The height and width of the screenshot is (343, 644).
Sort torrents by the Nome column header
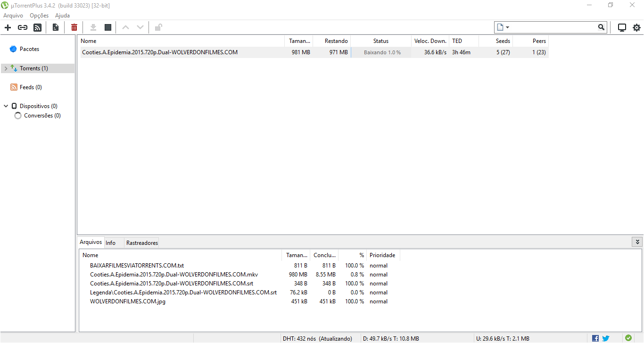click(x=182, y=41)
